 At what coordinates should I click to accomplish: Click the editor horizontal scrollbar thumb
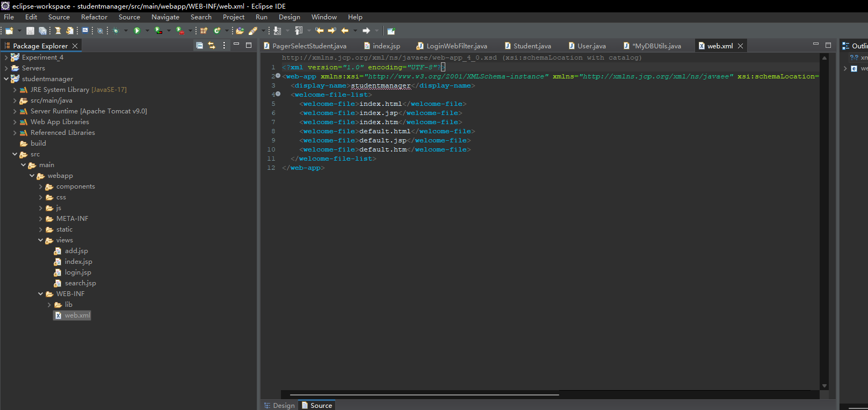click(x=424, y=394)
